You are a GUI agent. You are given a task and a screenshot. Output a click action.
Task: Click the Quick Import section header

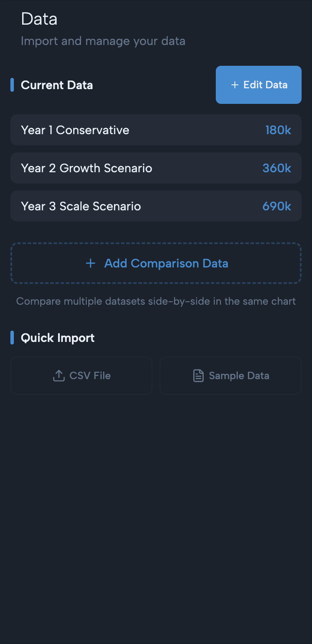58,338
